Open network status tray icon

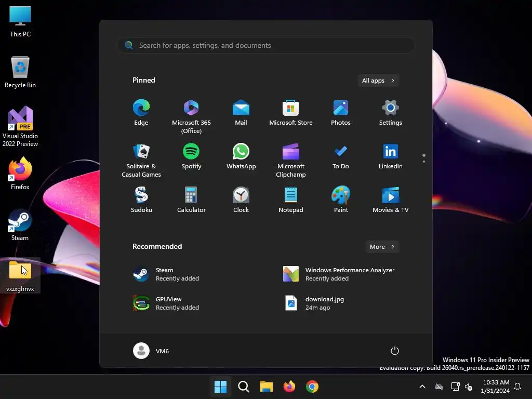pos(455,387)
